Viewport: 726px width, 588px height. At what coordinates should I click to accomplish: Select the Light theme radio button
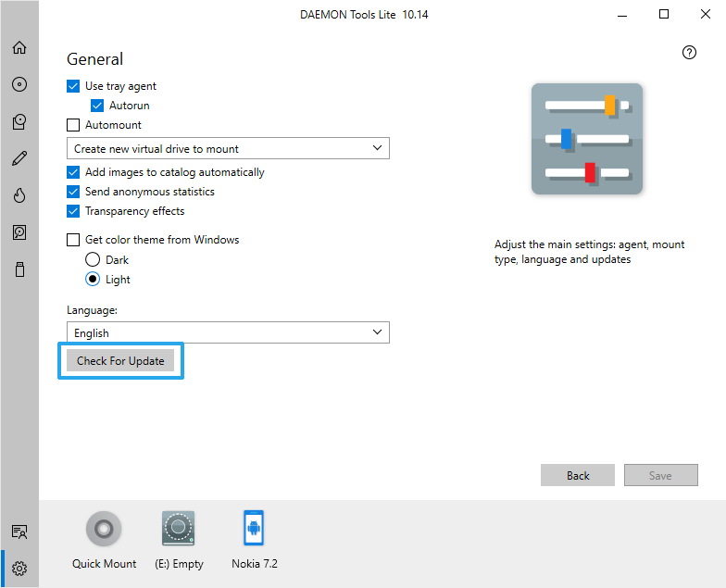point(93,279)
